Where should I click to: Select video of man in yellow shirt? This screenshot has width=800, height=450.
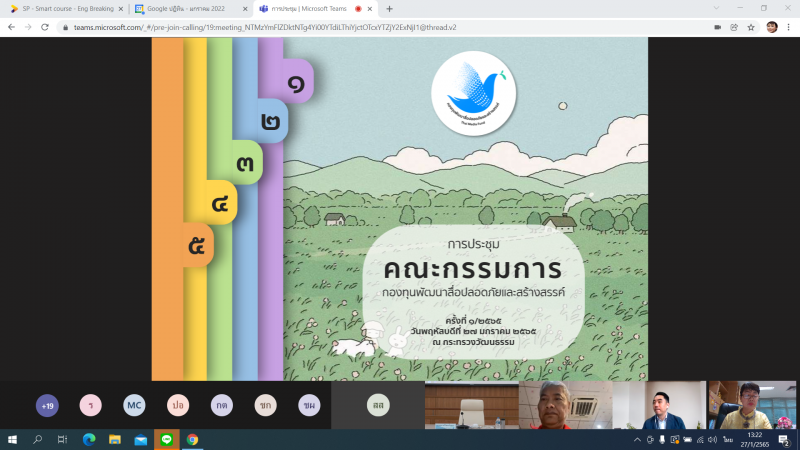pos(753,405)
